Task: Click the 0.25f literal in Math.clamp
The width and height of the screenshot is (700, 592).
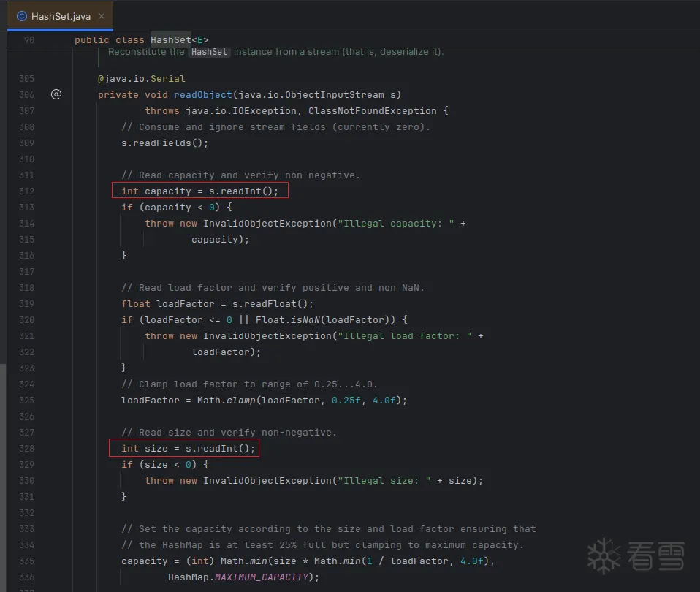Action: click(x=346, y=400)
